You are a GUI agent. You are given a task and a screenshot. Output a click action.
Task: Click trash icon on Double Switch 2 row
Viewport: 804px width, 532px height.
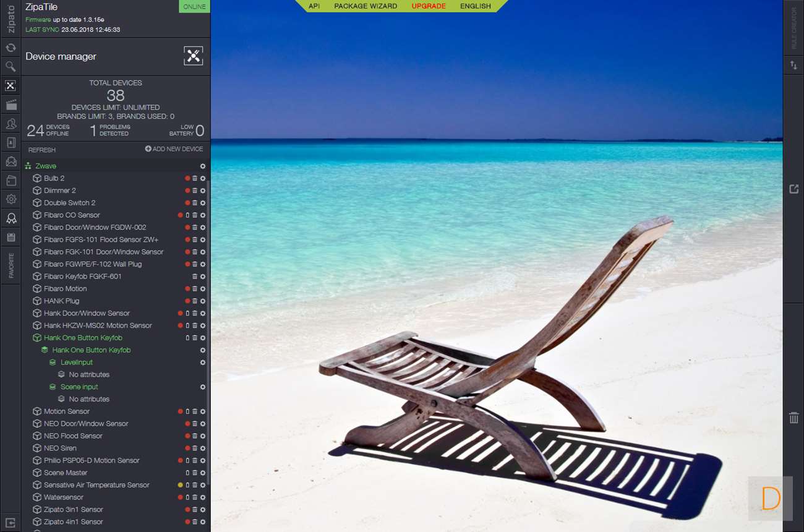coord(195,203)
